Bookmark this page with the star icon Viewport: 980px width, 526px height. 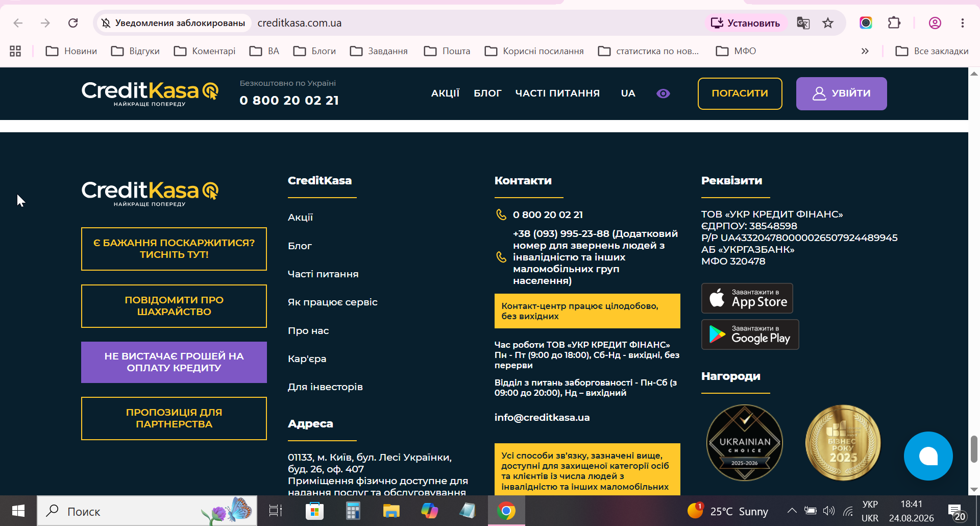coord(828,23)
